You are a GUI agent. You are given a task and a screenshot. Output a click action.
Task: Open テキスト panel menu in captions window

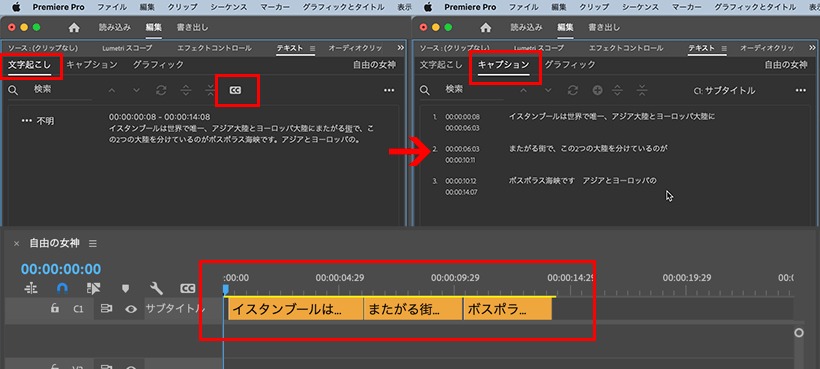(724, 48)
